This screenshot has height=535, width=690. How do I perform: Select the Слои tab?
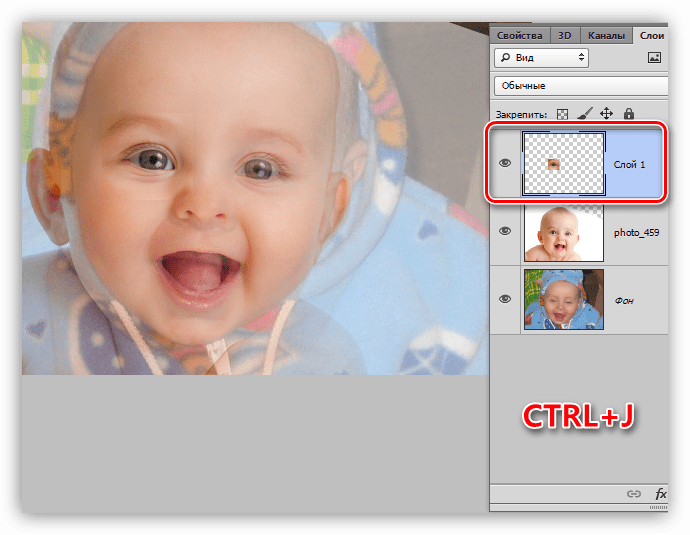pos(651,36)
